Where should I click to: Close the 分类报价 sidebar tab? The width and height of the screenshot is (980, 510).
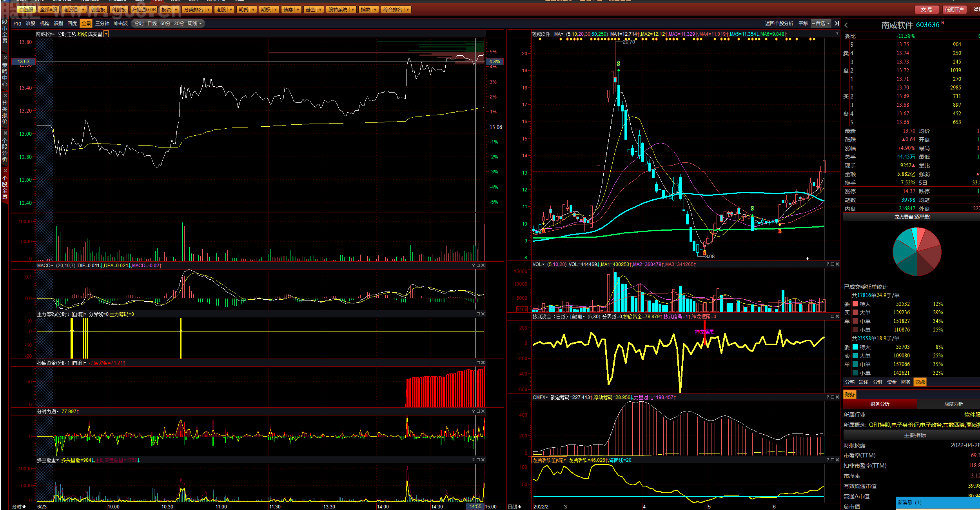click(5, 95)
